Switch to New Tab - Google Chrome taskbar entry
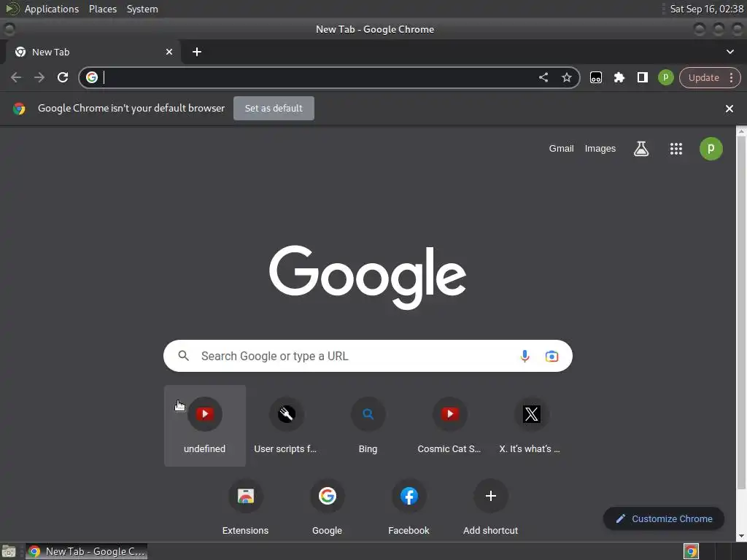The width and height of the screenshot is (747, 560). pyautogui.click(x=86, y=551)
